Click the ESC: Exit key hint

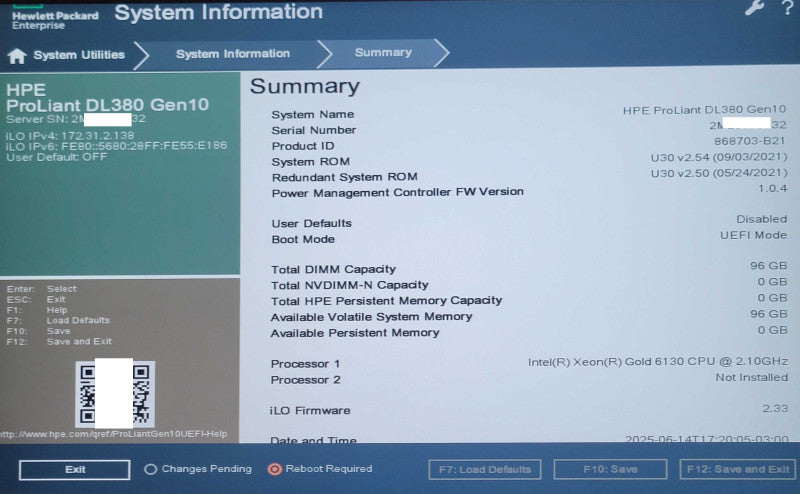pos(36,300)
